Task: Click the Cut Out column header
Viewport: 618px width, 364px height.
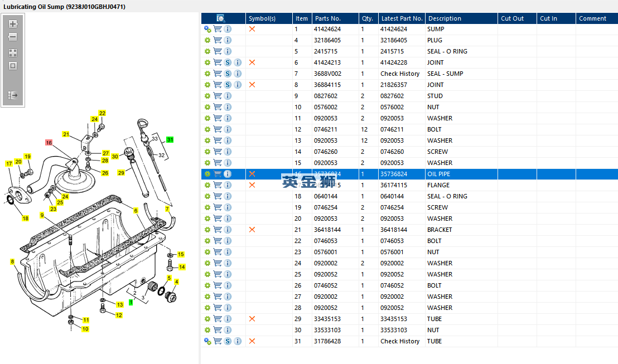Action: coord(516,18)
